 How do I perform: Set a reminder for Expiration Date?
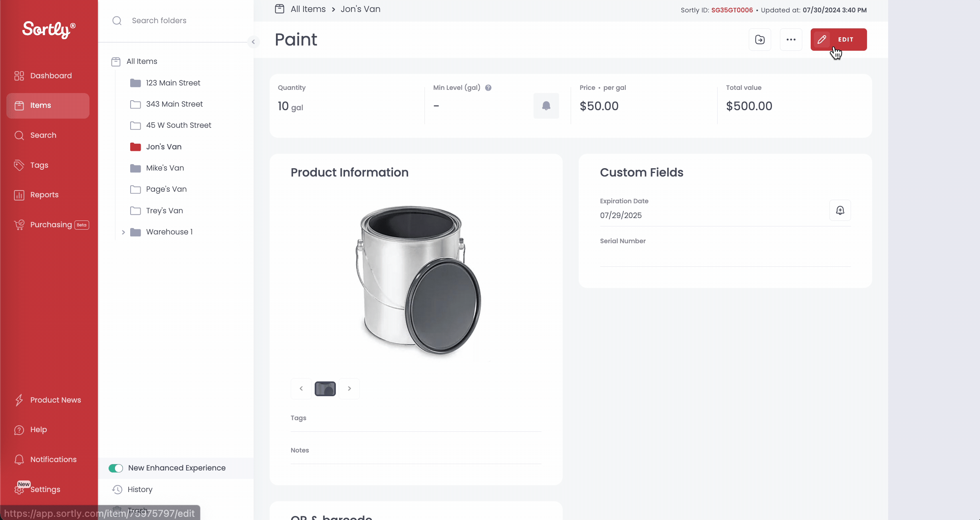[x=840, y=210]
